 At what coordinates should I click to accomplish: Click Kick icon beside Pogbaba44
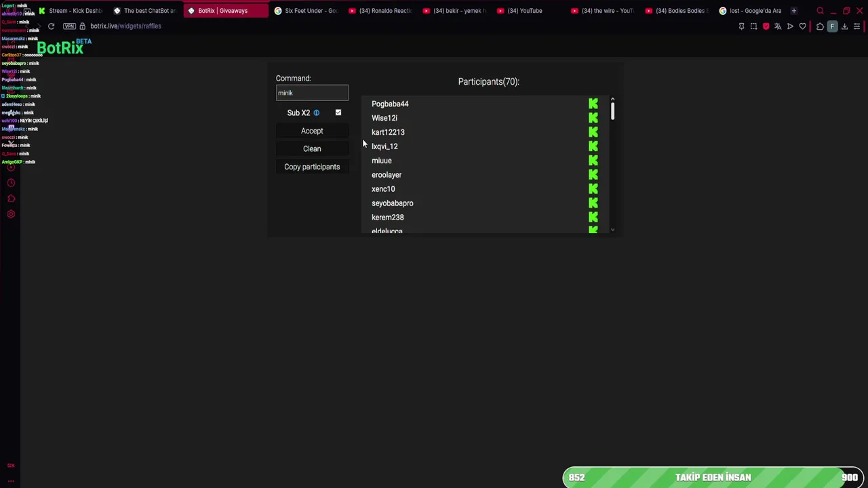pos(593,104)
